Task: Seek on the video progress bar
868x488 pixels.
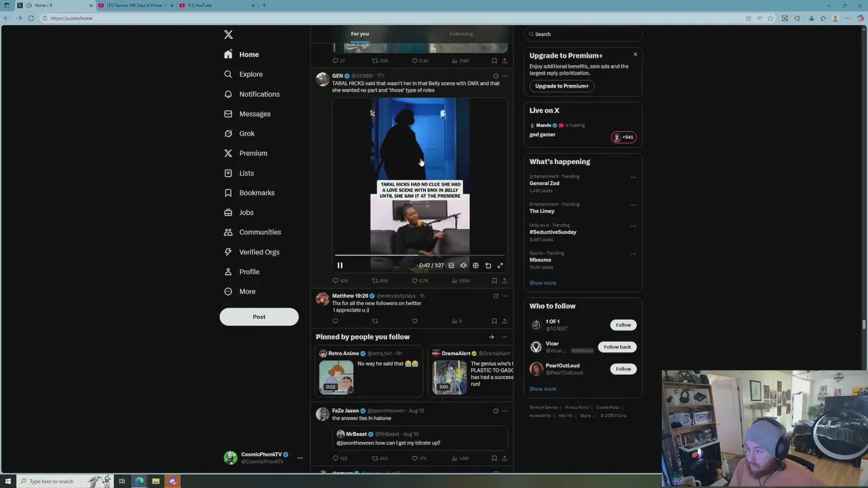Action: 420,256
